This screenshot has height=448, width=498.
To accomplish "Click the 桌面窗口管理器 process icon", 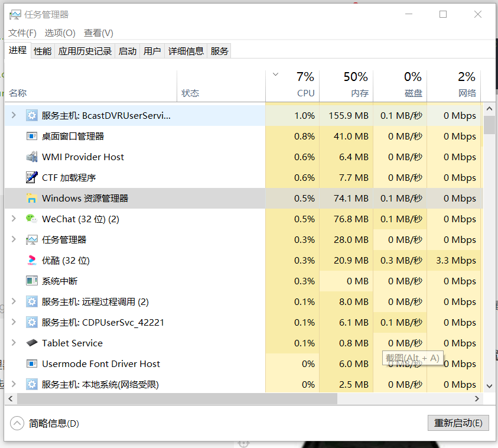I will click(31, 137).
